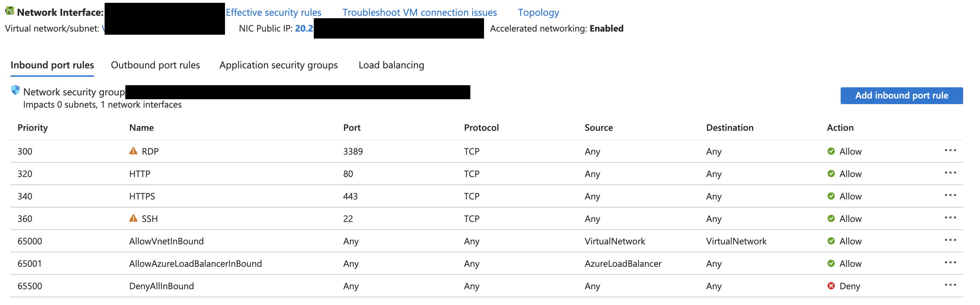Open Troubleshoot VM connection issues
The width and height of the screenshot is (980, 305).
419,12
